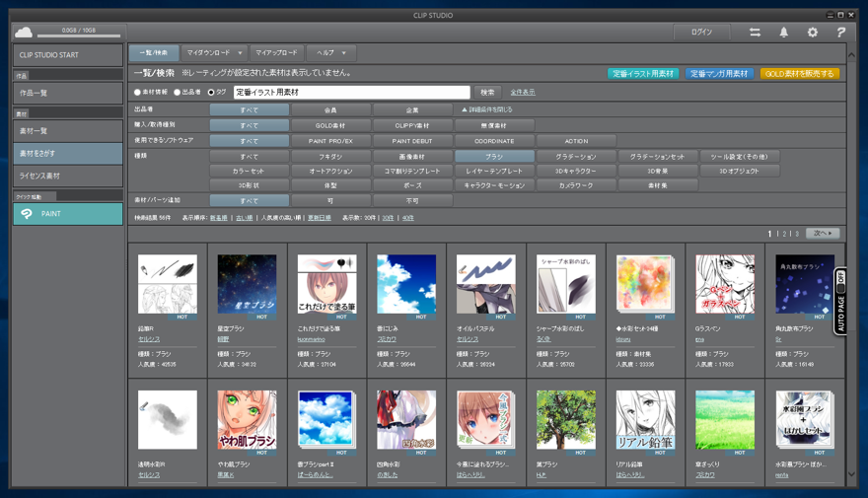
Task: Click the help question mark icon
Action: click(x=840, y=33)
